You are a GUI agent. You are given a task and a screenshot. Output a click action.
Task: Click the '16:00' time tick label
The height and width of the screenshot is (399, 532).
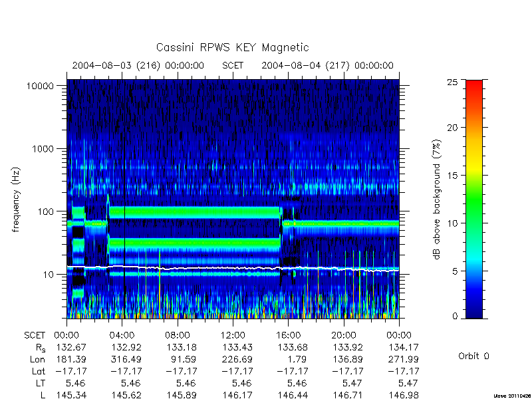click(288, 336)
